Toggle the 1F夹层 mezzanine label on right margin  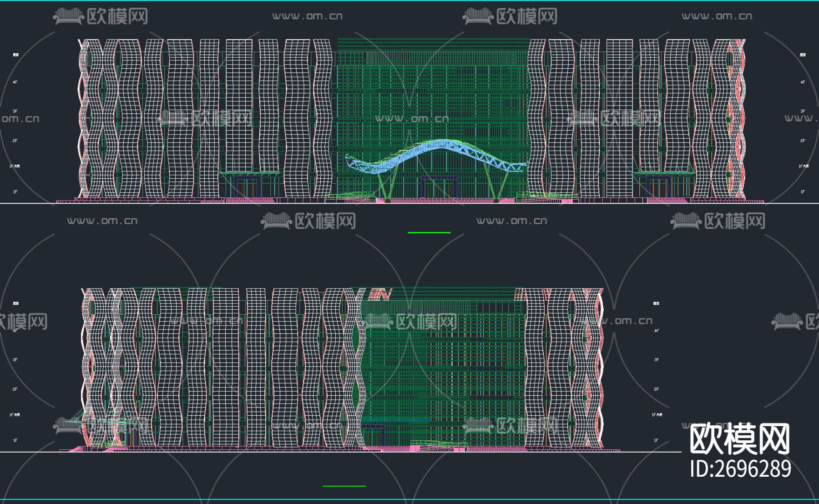(803, 166)
